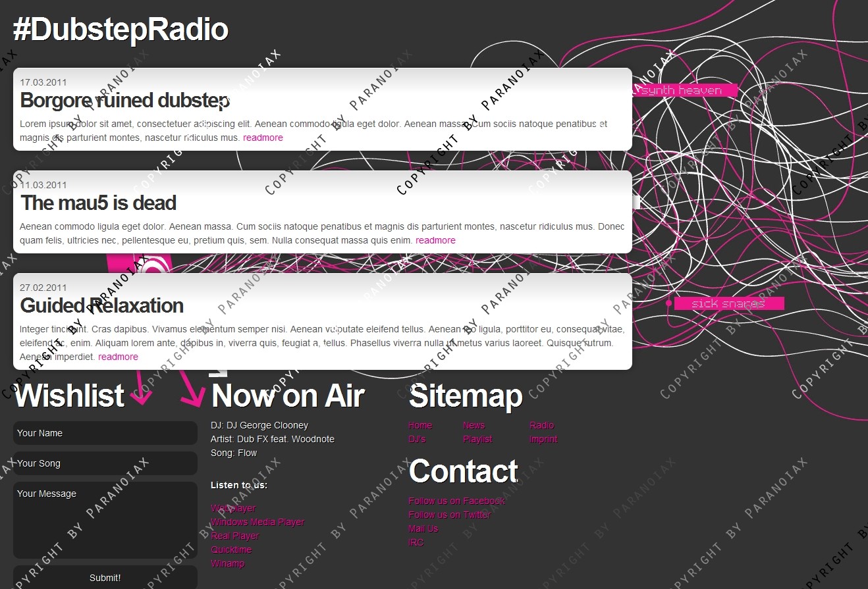Click into the Your Message text area

[105, 520]
